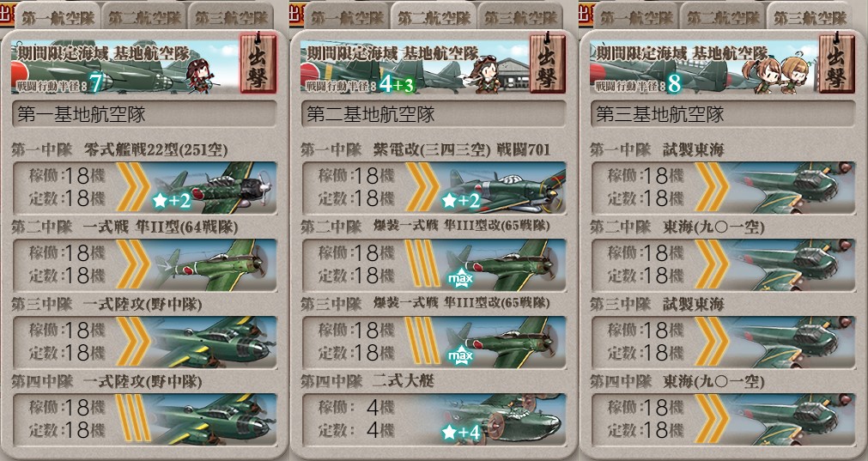Click the 第二基地航空隊 name field
Viewport: 868px width, 461px height.
click(x=434, y=114)
